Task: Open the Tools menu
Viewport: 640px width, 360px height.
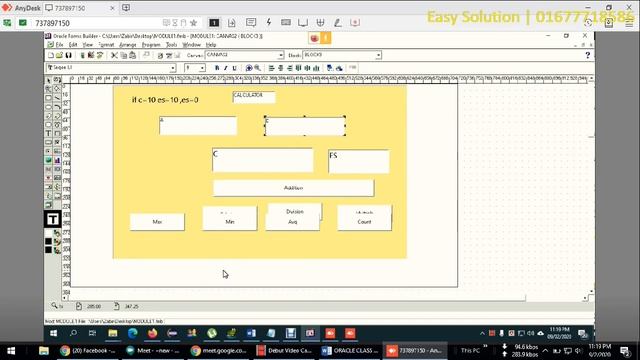Action: [171, 44]
